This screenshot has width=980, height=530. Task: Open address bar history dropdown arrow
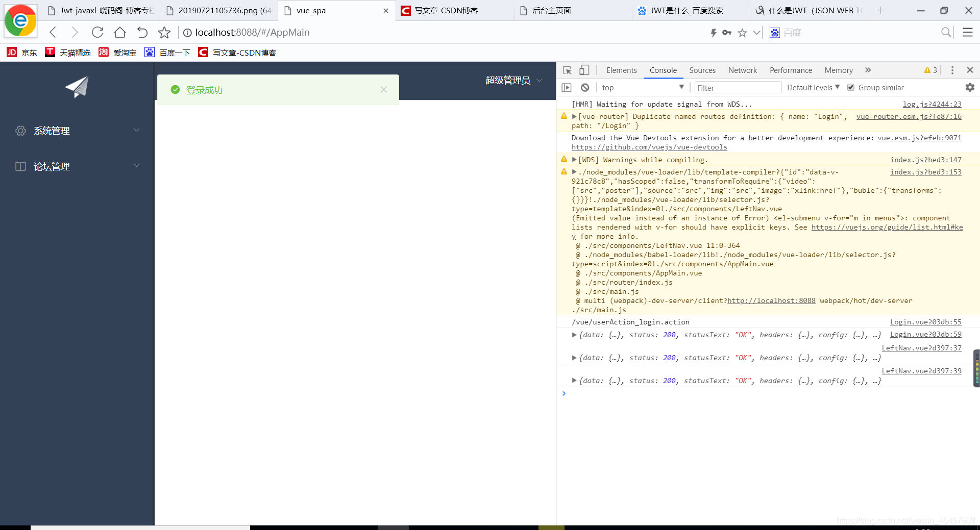click(x=757, y=33)
